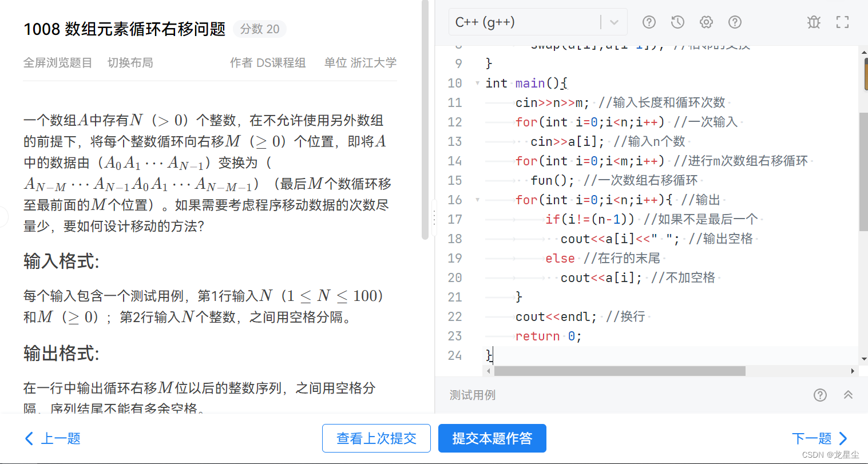The image size is (868, 464).
Task: Click the 输入格式: heading
Action: point(61,261)
